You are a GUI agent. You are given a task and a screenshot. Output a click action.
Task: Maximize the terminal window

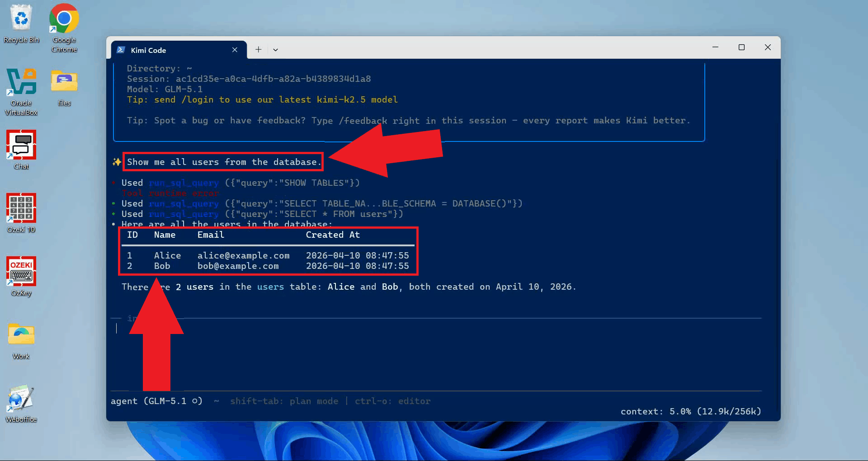tap(741, 47)
